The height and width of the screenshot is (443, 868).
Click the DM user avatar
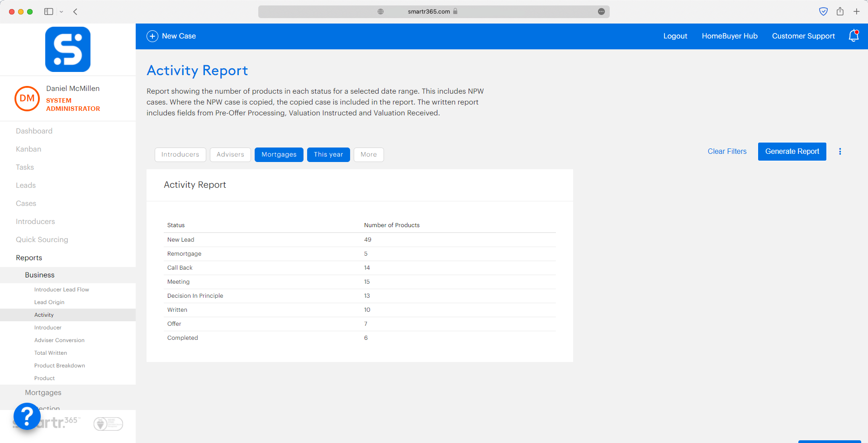(x=27, y=98)
